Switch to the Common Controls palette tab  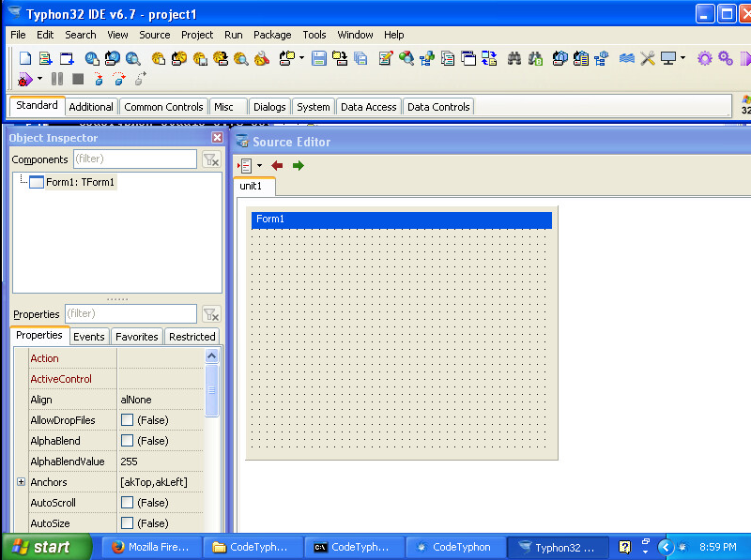[163, 107]
